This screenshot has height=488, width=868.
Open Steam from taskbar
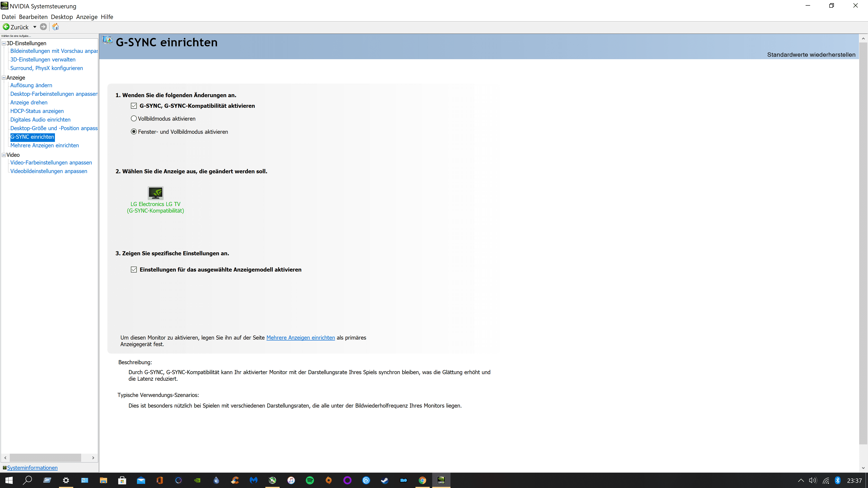[x=385, y=480]
